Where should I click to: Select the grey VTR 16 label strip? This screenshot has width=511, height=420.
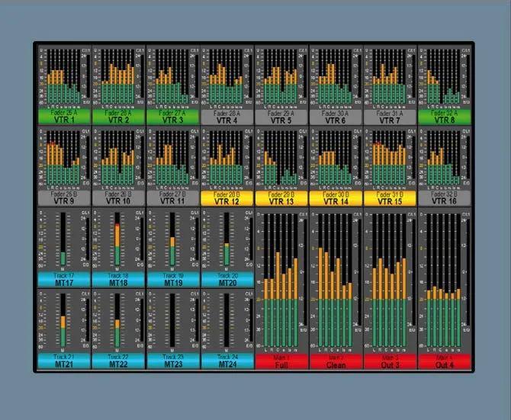[444, 198]
